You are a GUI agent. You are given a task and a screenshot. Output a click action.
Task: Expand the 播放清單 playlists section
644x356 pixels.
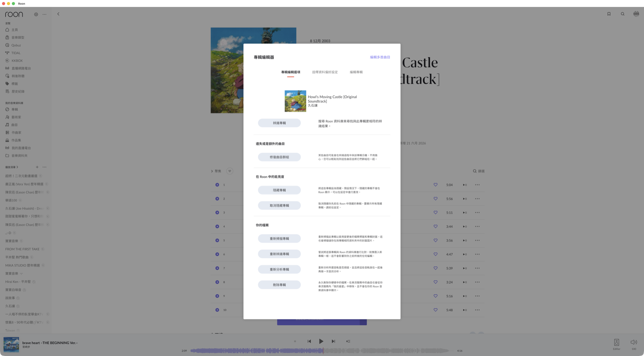click(12, 167)
